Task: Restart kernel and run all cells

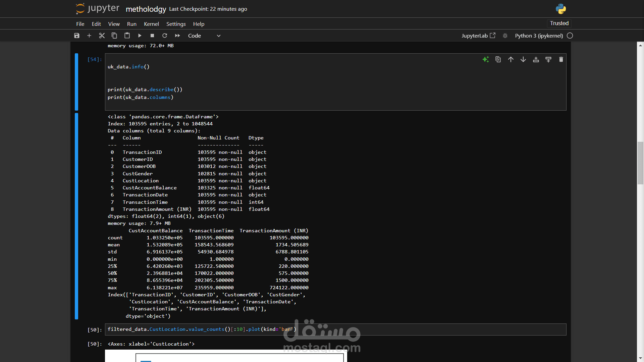Action: pos(177,36)
